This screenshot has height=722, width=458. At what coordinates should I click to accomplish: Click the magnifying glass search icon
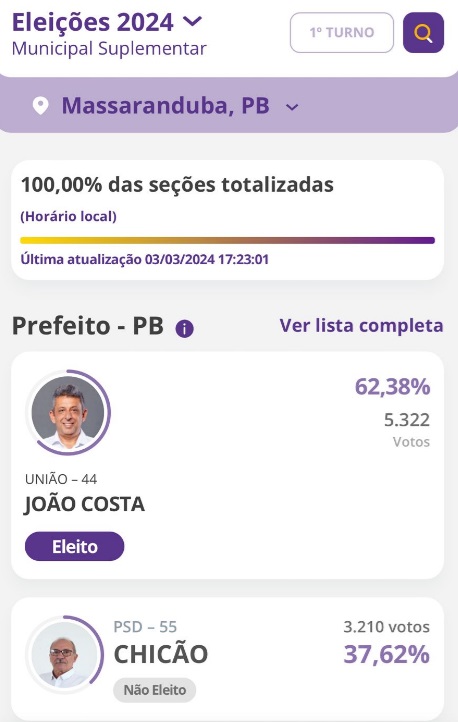(423, 33)
